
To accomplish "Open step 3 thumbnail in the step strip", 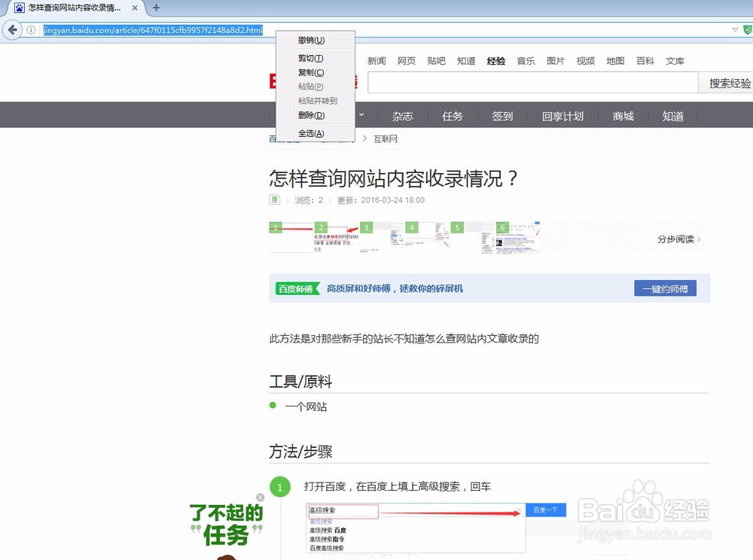I will coord(382,237).
